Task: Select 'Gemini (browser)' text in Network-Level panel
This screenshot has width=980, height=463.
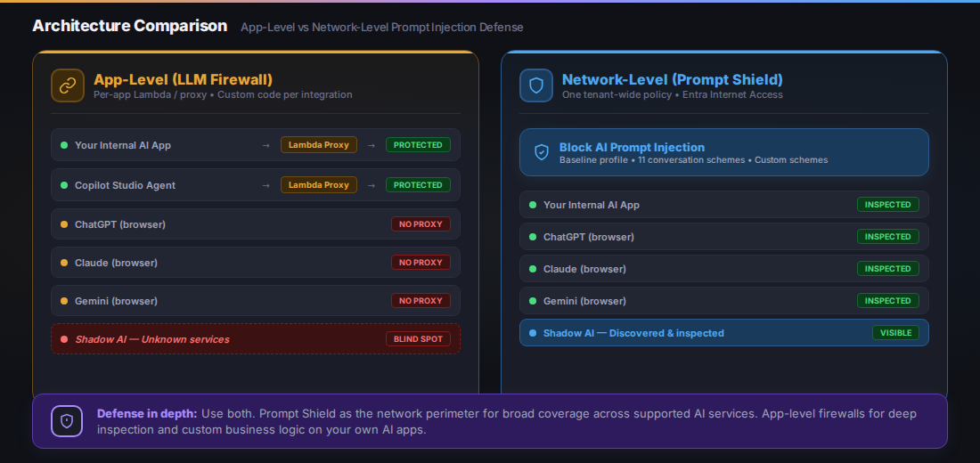Action: 585,301
